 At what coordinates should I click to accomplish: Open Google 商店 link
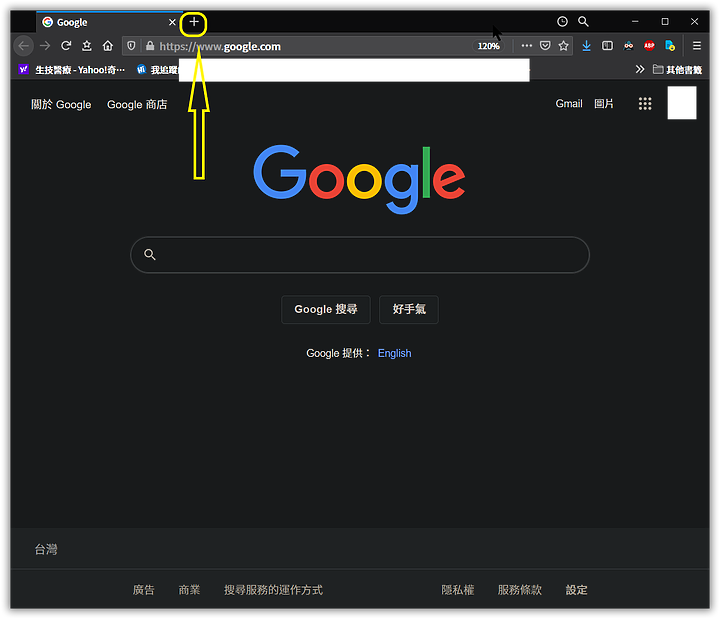click(x=137, y=105)
